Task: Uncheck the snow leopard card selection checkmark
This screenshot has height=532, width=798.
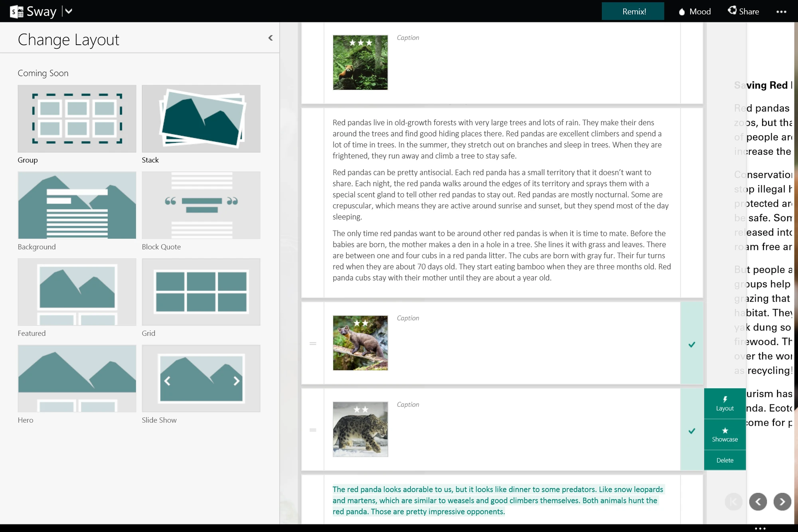Action: [691, 431]
